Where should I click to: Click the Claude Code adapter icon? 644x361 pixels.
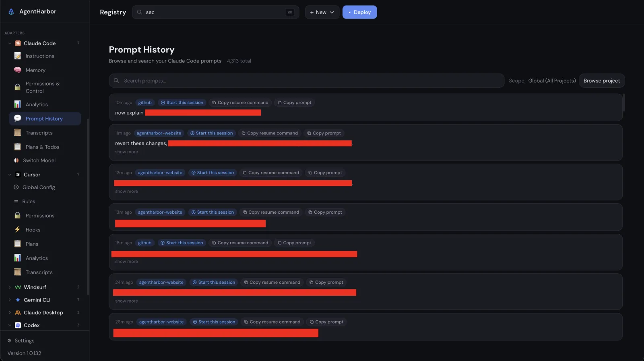[x=18, y=43]
